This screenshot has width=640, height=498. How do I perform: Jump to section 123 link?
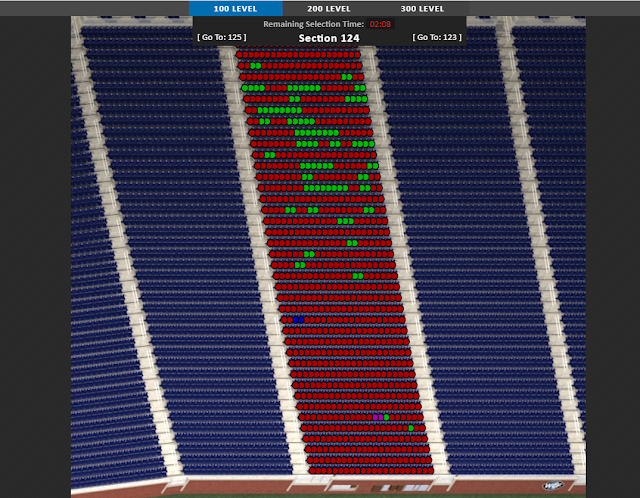pyautogui.click(x=437, y=37)
